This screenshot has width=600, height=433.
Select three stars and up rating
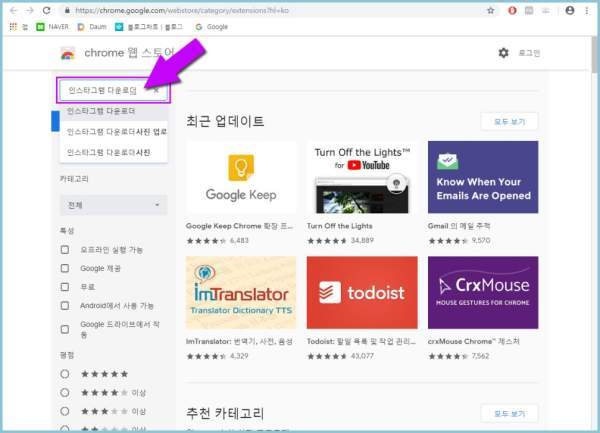pos(65,412)
